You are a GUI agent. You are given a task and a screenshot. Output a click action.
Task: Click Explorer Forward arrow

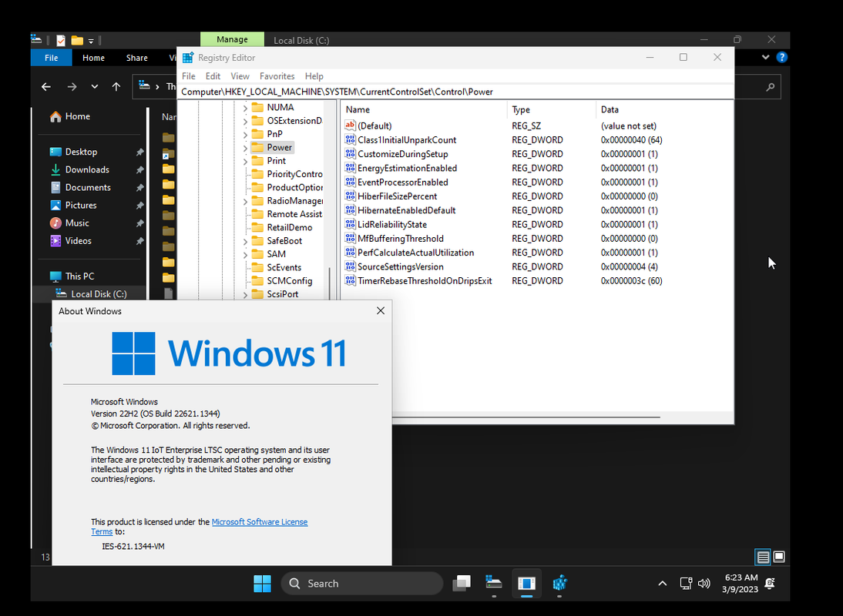[x=72, y=86]
